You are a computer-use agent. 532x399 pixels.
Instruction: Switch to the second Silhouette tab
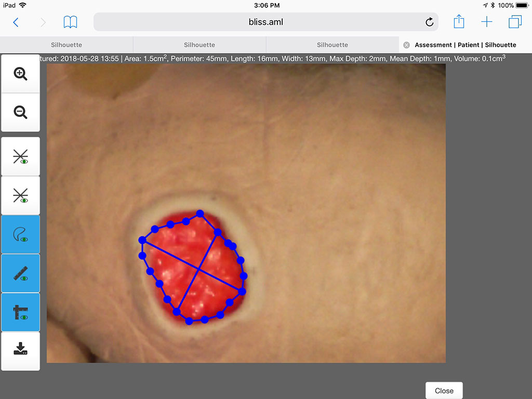coord(199,45)
